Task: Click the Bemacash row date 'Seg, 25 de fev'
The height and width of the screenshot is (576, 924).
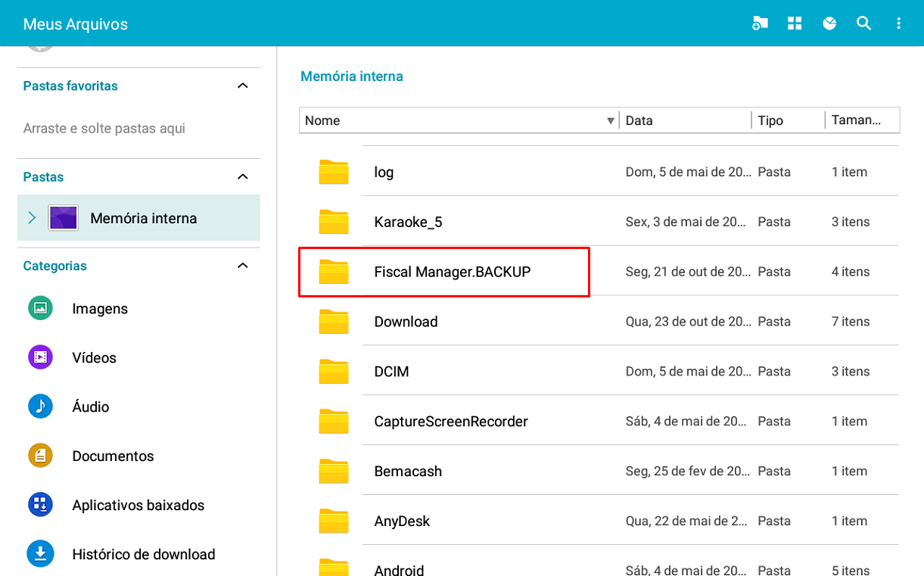Action: [x=689, y=472]
